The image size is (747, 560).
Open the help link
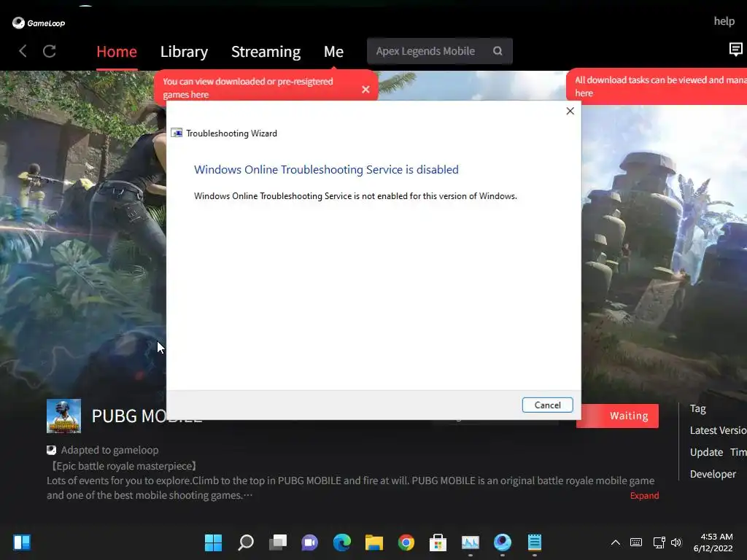(x=724, y=21)
